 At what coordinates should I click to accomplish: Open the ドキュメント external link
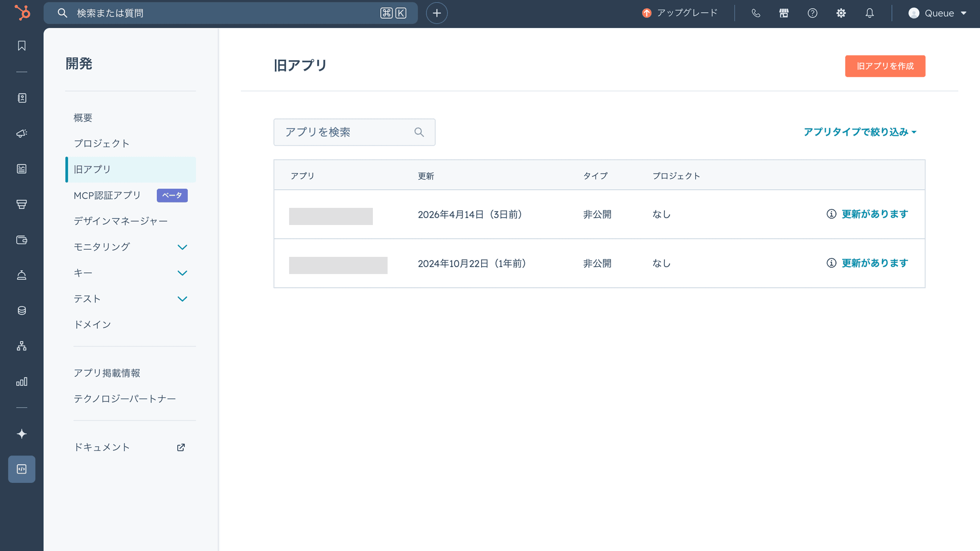coord(101,447)
